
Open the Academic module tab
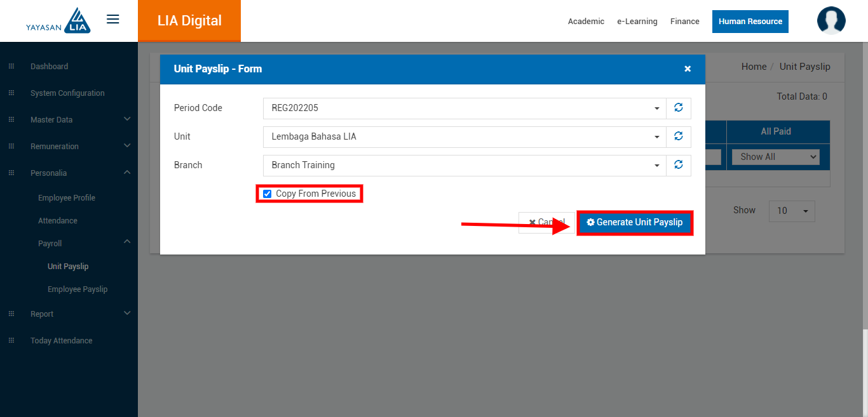tap(586, 22)
